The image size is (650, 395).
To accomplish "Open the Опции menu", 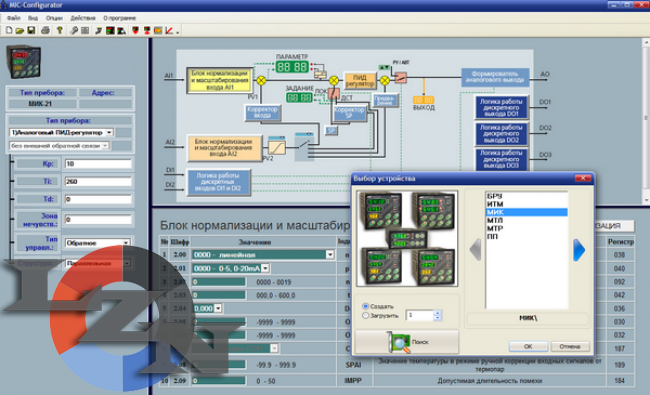I will (x=54, y=18).
